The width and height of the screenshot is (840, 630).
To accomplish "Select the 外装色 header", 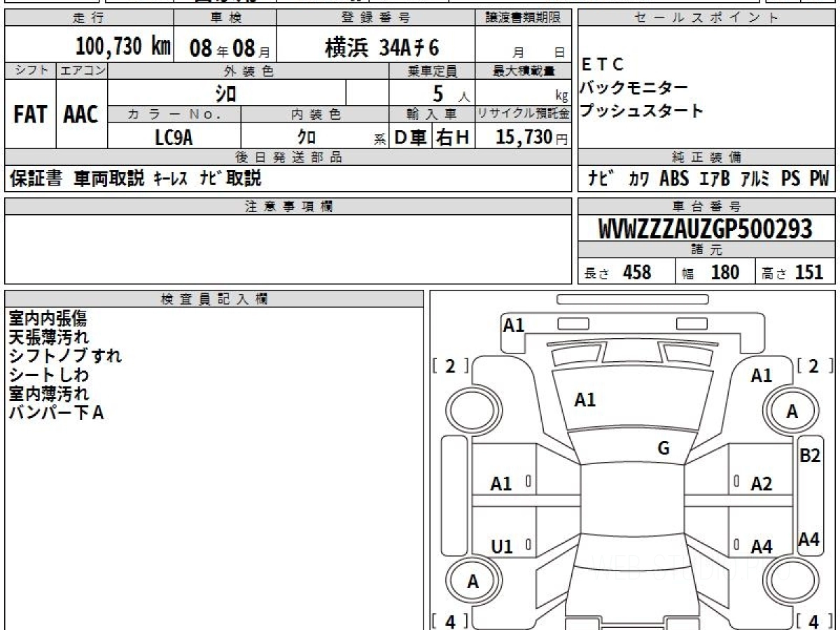I will [248, 71].
